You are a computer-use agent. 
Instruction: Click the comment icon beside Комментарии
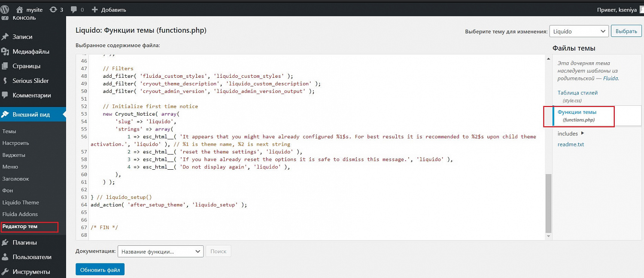pos(5,95)
